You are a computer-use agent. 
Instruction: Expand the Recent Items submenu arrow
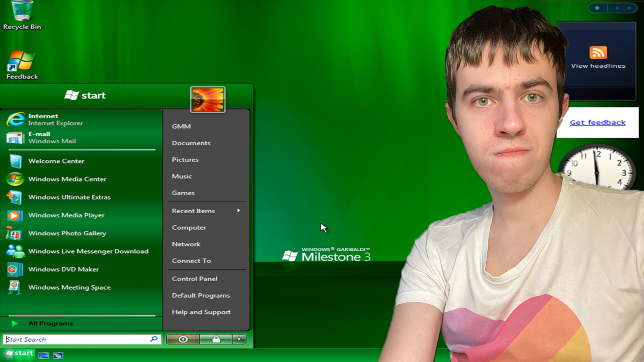[x=238, y=211]
